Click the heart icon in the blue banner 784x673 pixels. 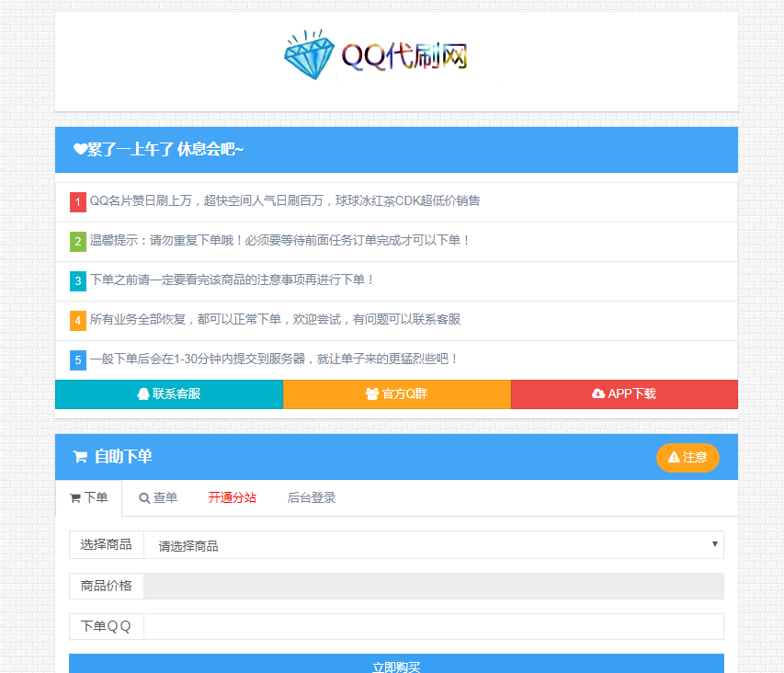tap(78, 149)
